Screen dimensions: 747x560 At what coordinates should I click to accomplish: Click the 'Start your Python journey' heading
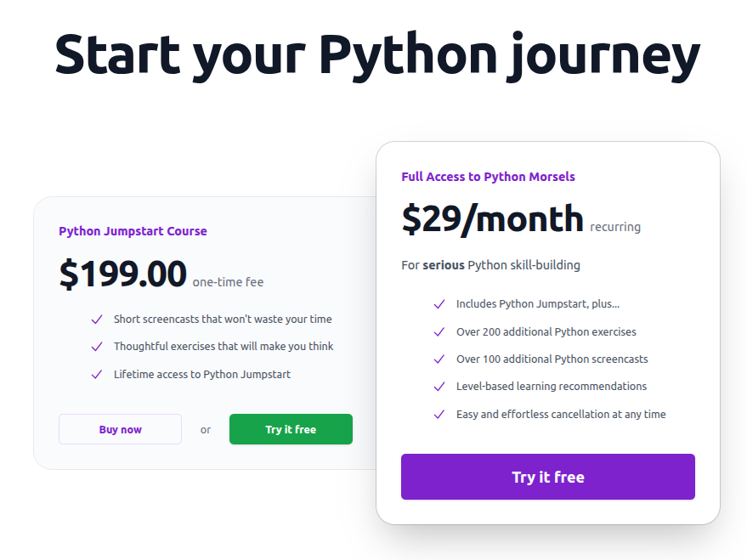point(377,53)
